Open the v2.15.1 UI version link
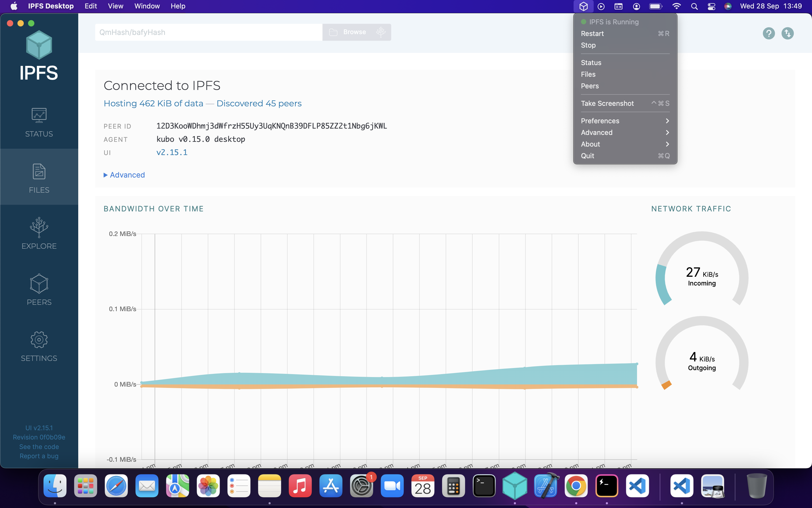Viewport: 812px width, 508px height. [172, 153]
